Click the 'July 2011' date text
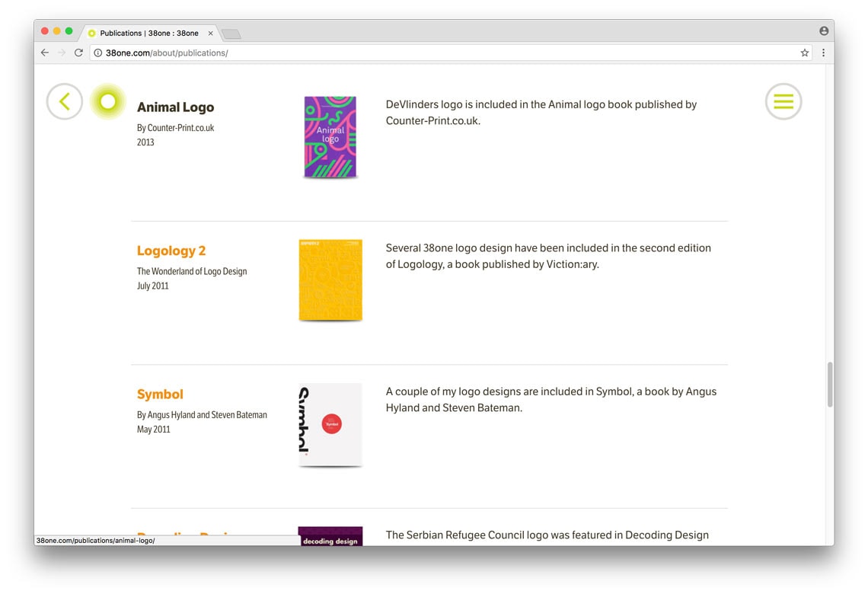This screenshot has height=594, width=868. click(153, 286)
